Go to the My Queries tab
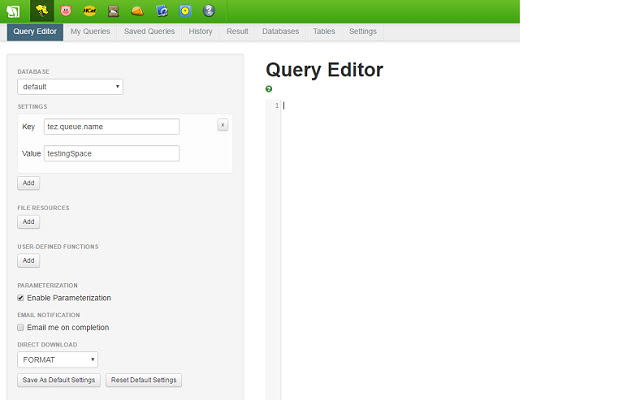The image size is (640, 400). pyautogui.click(x=90, y=31)
